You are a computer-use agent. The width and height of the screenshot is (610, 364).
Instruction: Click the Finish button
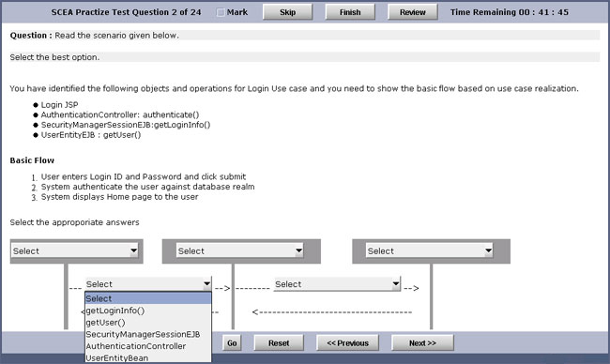pos(350,12)
